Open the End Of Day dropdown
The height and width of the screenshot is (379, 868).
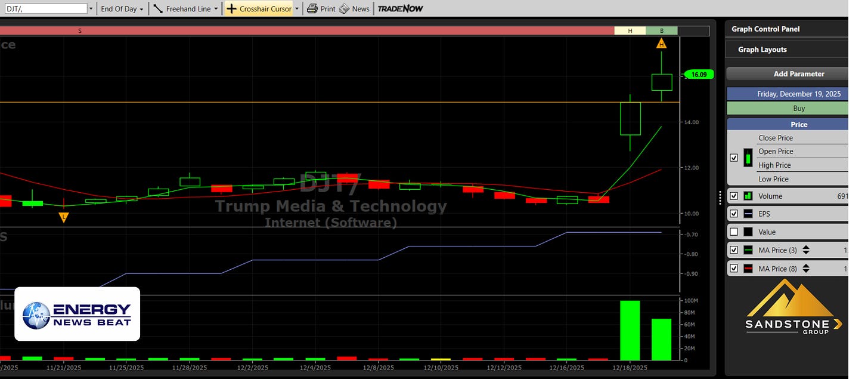(x=122, y=9)
